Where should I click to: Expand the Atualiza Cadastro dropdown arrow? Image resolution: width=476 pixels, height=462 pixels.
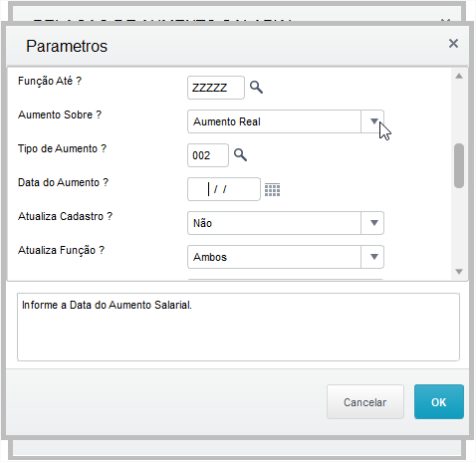tap(373, 223)
